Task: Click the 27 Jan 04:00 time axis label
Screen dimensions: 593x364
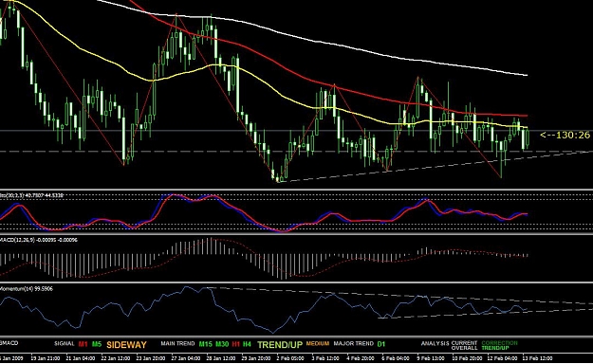Action: tap(186, 358)
